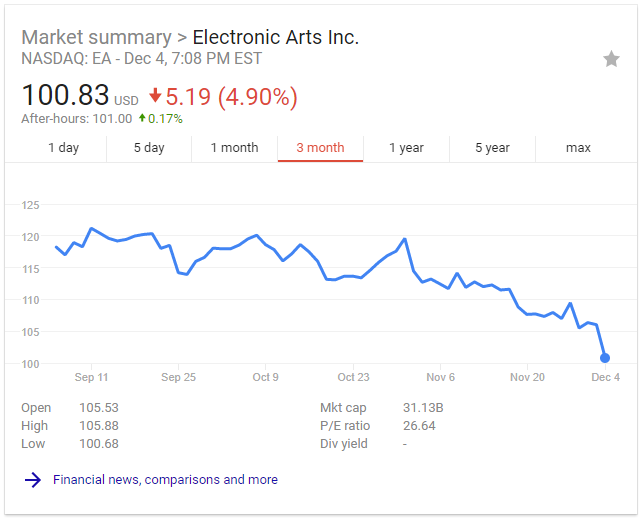Click the P/E ratio value 26.64
This screenshot has height=519, width=642.
tap(419, 425)
